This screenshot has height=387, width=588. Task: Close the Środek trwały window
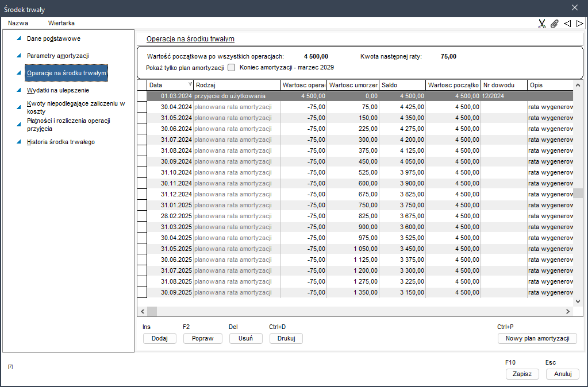(x=575, y=7)
